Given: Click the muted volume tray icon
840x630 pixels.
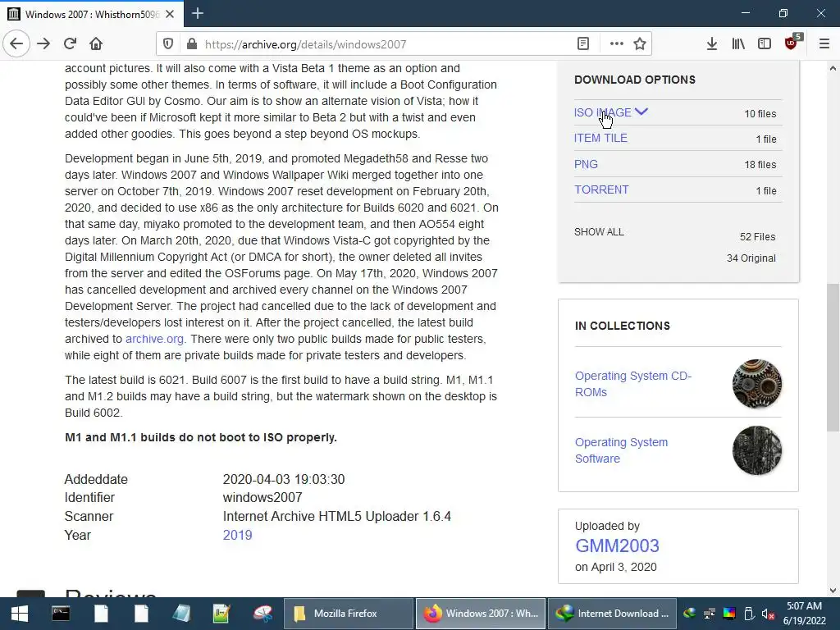Looking at the screenshot, I should pos(768,614).
